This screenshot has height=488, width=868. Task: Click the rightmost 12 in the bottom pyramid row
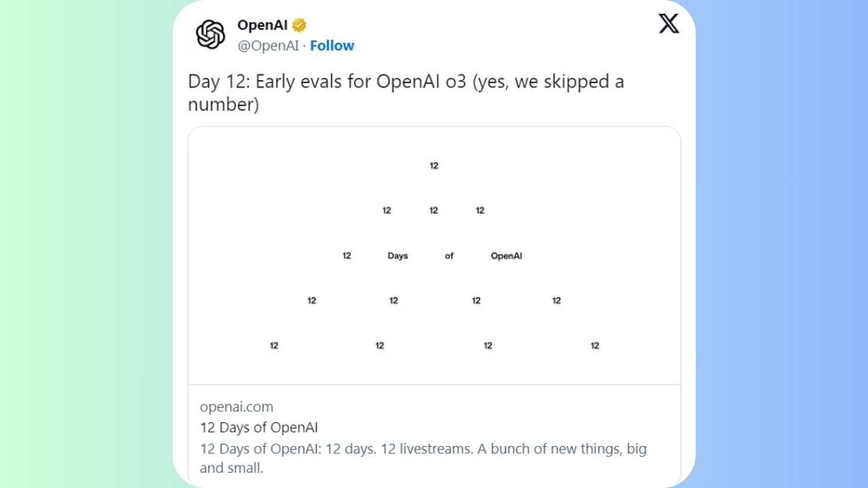pyautogui.click(x=595, y=346)
